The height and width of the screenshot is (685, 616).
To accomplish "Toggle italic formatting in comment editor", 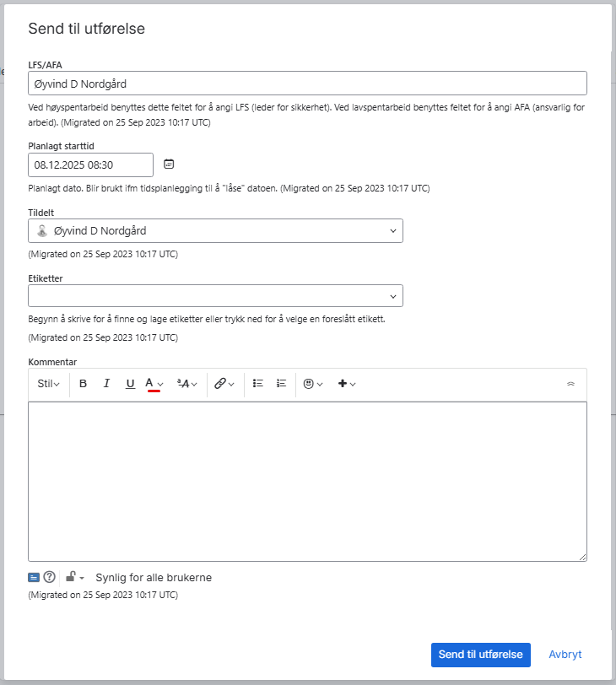I will [x=106, y=384].
